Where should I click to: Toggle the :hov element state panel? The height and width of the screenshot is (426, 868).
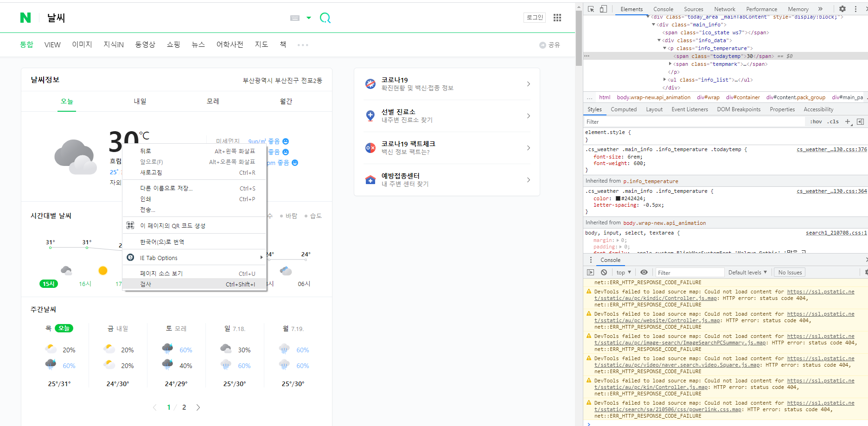point(816,121)
